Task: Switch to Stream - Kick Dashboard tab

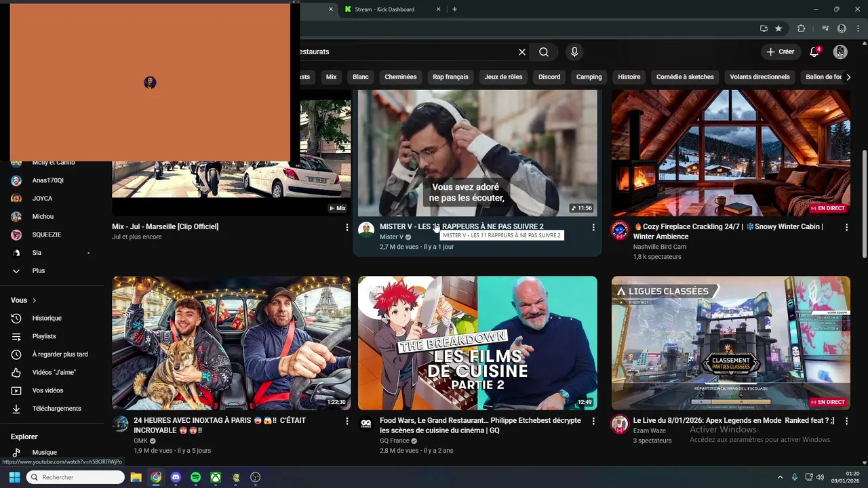Action: pyautogui.click(x=384, y=9)
